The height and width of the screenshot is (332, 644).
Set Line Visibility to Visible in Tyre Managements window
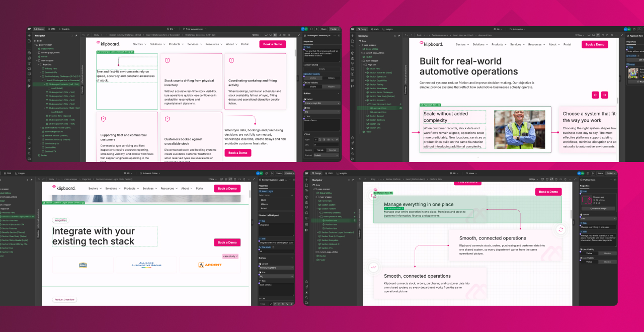click(x=313, y=87)
